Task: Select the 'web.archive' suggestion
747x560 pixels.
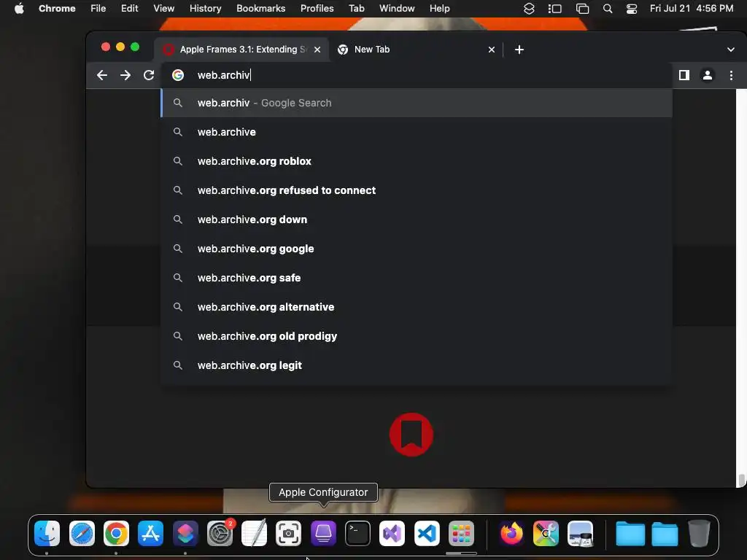Action: (x=417, y=132)
